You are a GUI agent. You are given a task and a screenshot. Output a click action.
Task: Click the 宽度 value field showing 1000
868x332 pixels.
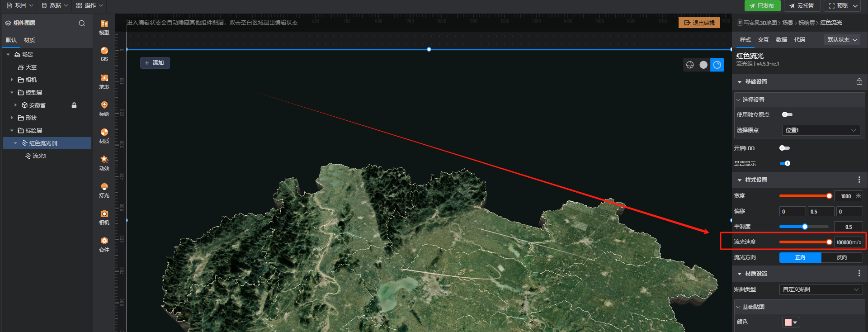pos(848,196)
